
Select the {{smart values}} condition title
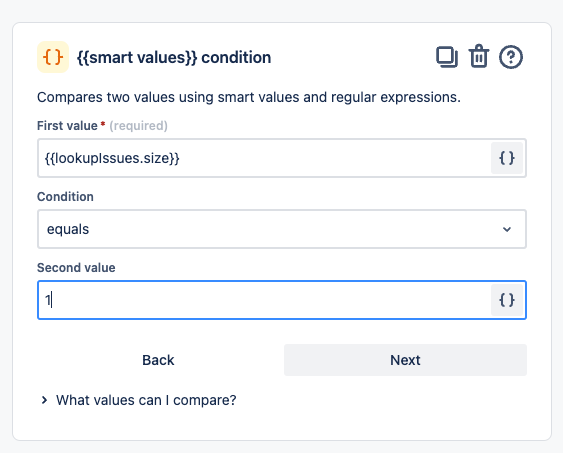[174, 57]
